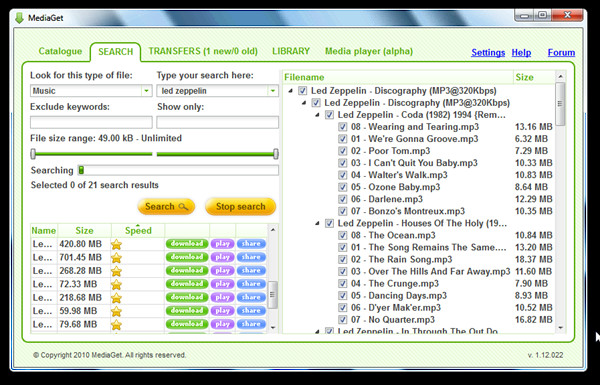Share the 701.45 MB result
600x385 pixels.
[x=251, y=257]
